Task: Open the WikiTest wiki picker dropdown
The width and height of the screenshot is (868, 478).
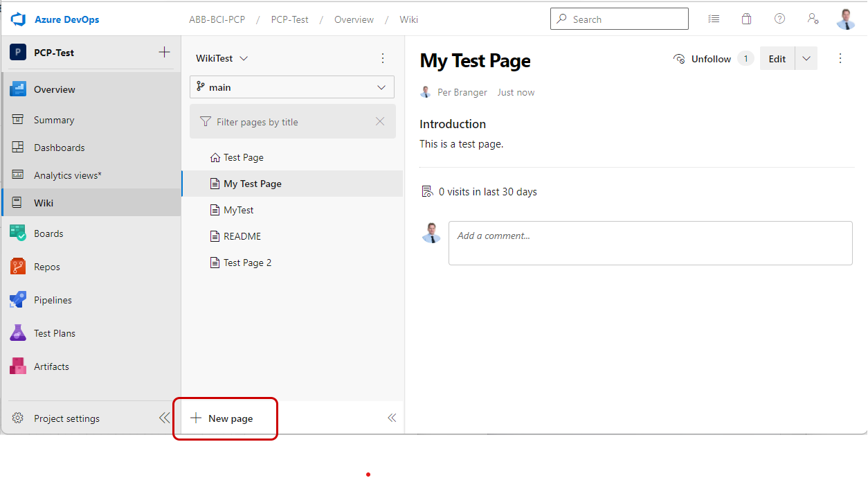Action: pyautogui.click(x=221, y=58)
